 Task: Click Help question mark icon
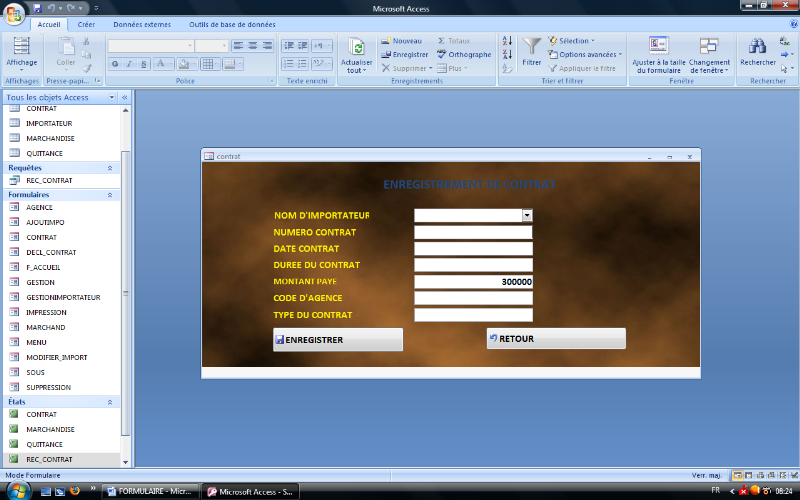793,24
